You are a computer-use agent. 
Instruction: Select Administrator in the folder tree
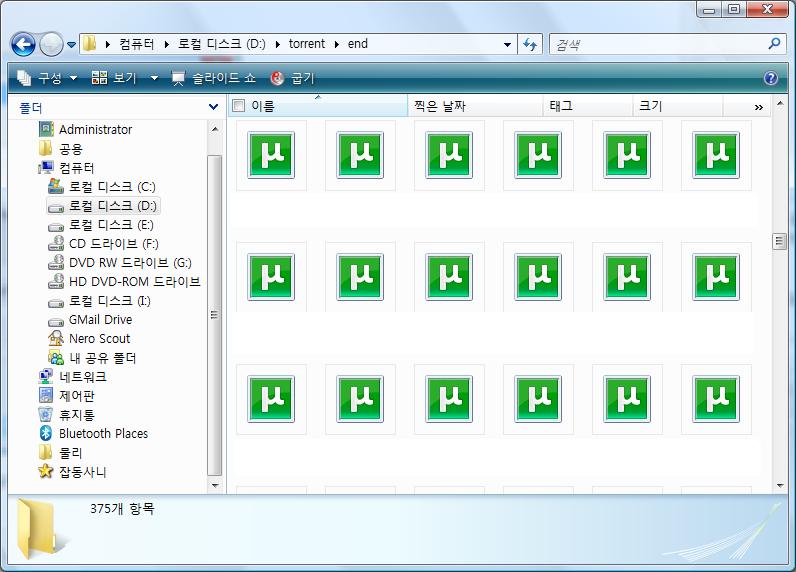86,129
